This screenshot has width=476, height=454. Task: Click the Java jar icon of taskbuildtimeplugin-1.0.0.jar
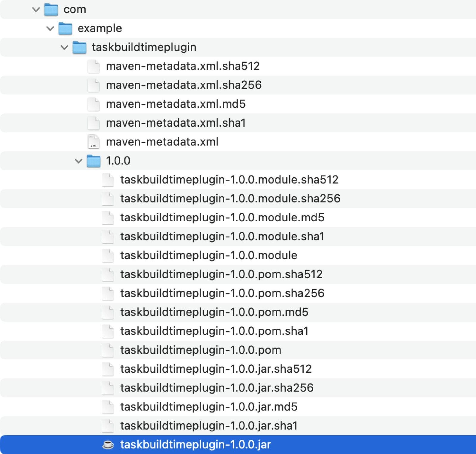[108, 445]
